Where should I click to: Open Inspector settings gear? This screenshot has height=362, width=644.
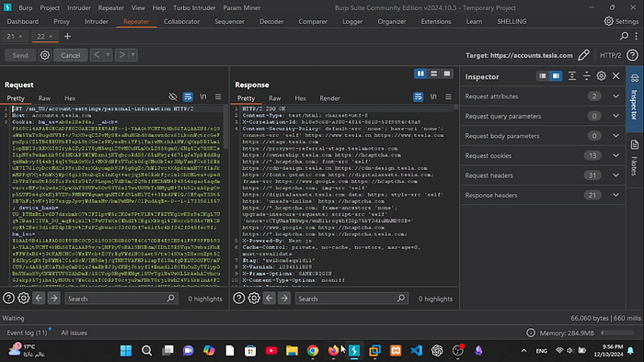[x=602, y=76]
